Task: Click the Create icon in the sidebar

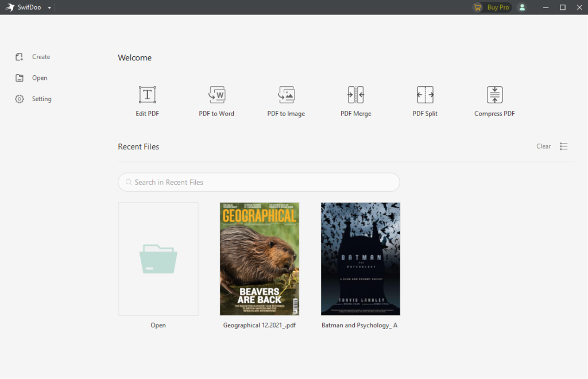Action: (x=19, y=57)
